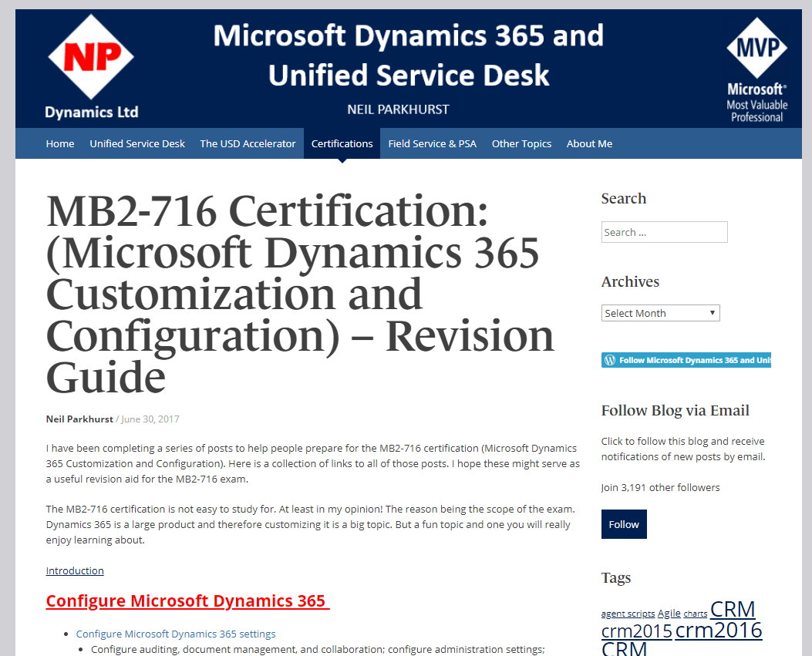
Task: Click the NEIL PARKHURST tagline in the header
Action: click(x=398, y=109)
